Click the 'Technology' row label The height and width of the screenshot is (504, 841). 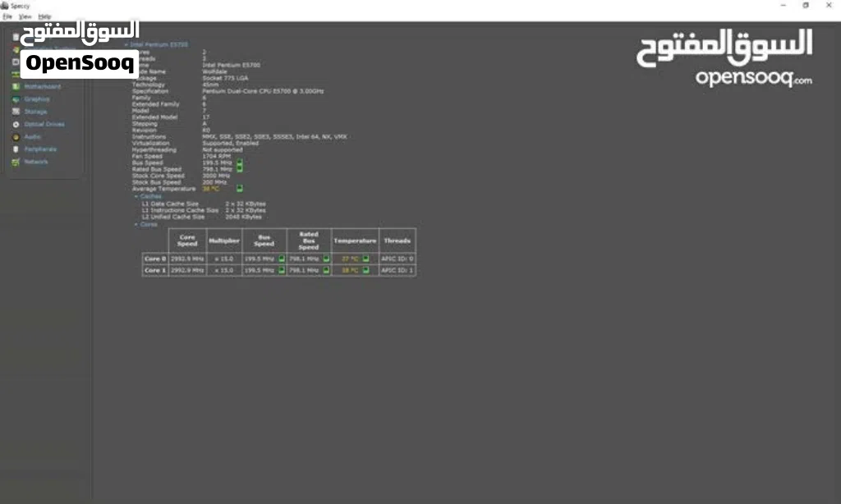tap(149, 85)
